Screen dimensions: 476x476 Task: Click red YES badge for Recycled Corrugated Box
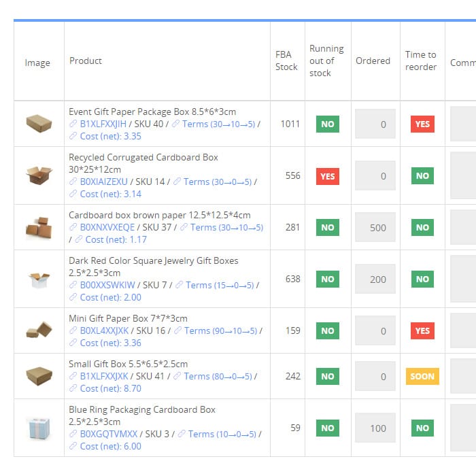(328, 176)
